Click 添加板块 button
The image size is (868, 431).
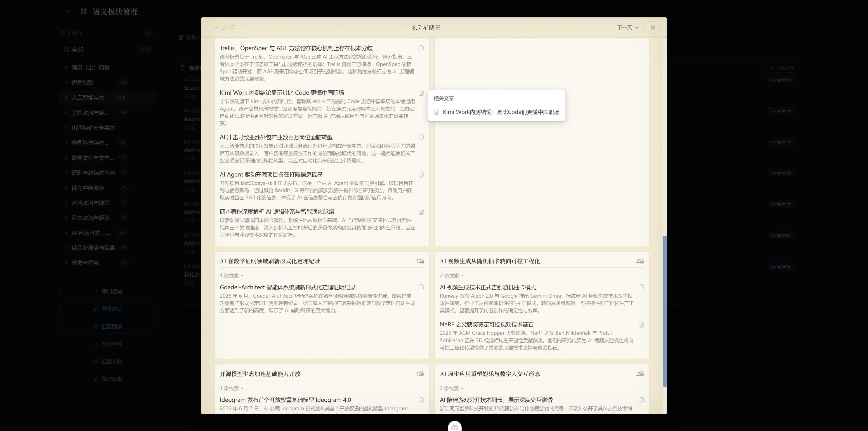pyautogui.click(x=108, y=291)
